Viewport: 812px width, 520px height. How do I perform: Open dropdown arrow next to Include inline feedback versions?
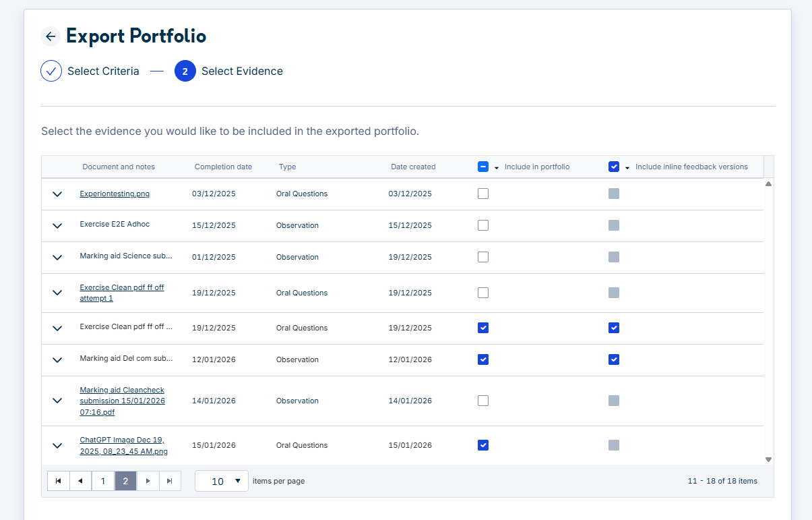(627, 167)
